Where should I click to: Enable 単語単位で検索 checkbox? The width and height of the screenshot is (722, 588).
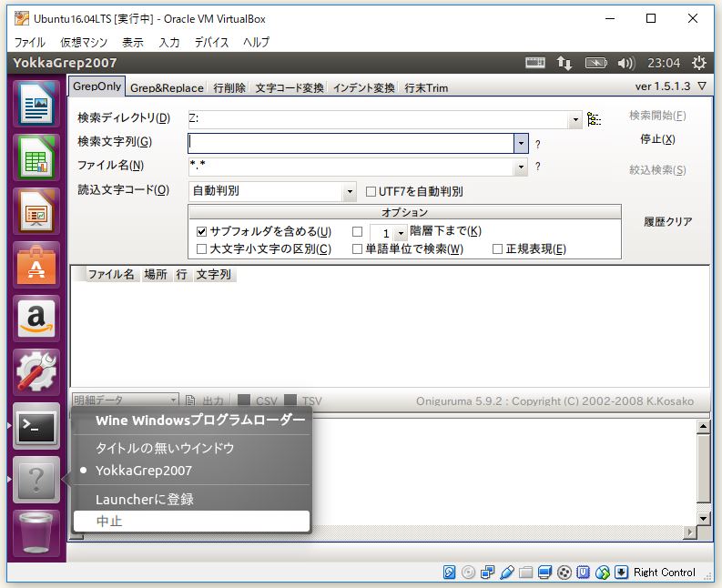(x=357, y=249)
